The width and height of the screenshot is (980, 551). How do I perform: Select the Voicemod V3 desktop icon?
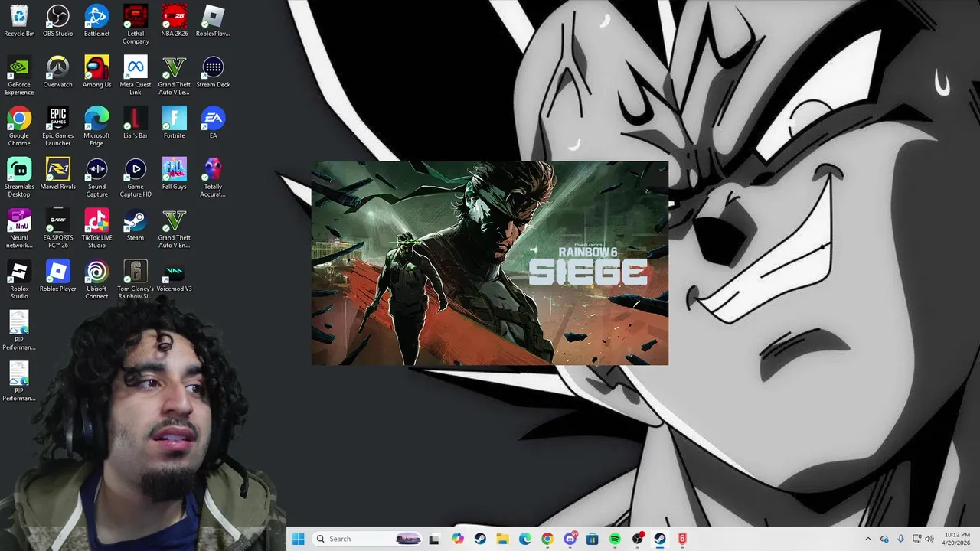tap(174, 275)
